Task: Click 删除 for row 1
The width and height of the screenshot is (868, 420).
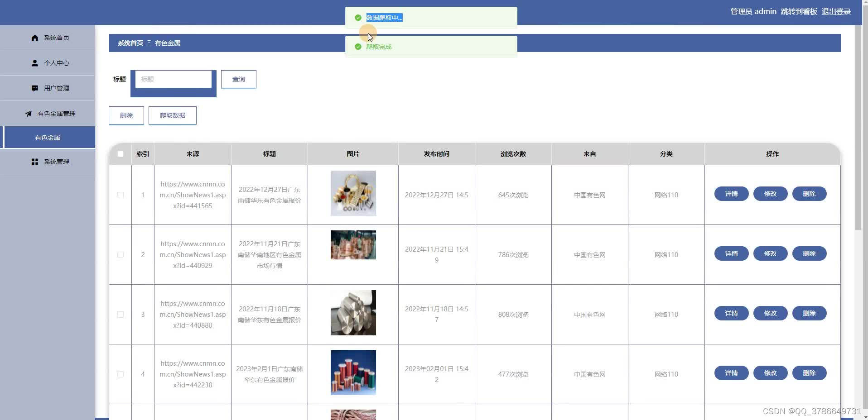Action: 809,194
